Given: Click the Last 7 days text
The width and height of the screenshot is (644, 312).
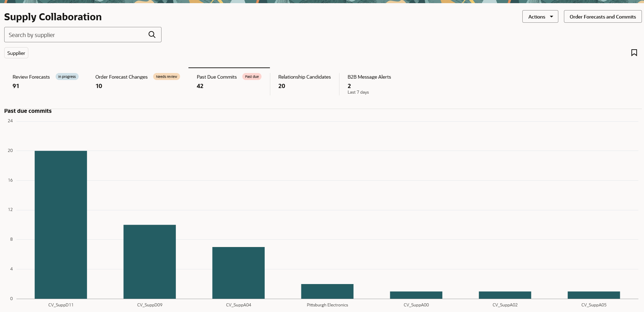Looking at the screenshot, I should click(x=358, y=92).
